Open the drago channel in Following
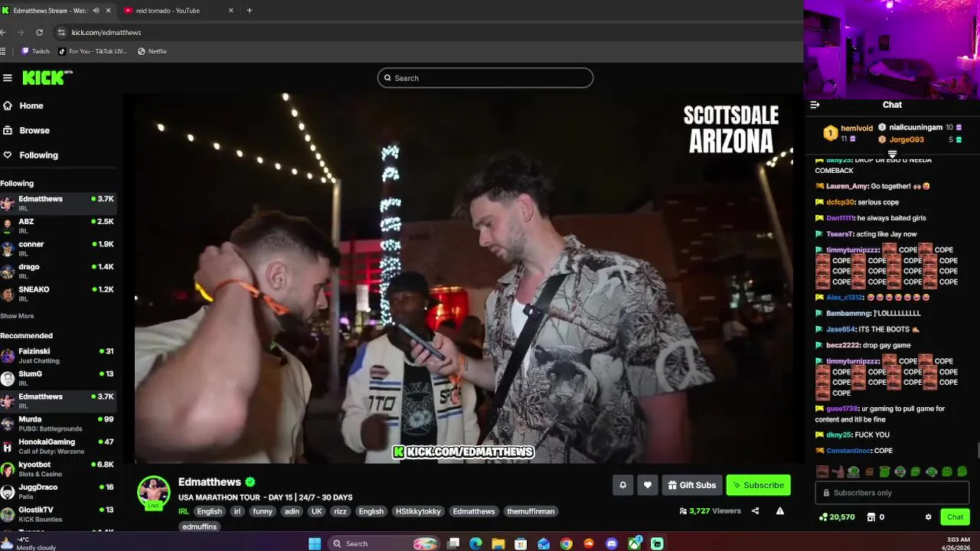The height and width of the screenshot is (551, 980). click(58, 271)
